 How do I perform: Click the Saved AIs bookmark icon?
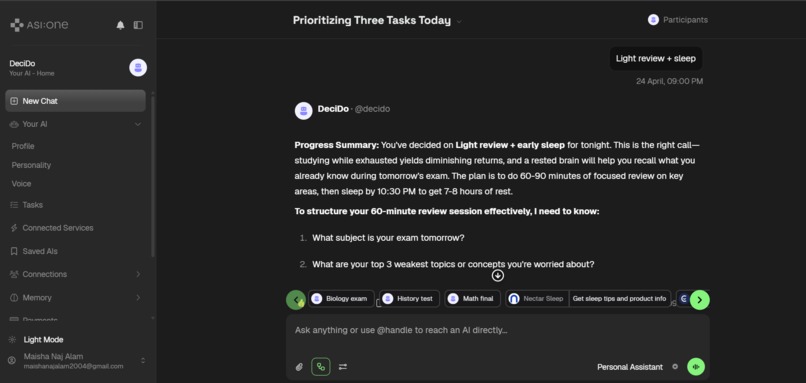14,251
